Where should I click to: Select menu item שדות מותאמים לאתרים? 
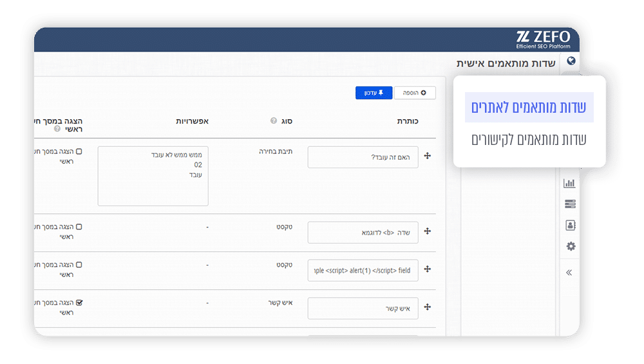click(x=529, y=107)
